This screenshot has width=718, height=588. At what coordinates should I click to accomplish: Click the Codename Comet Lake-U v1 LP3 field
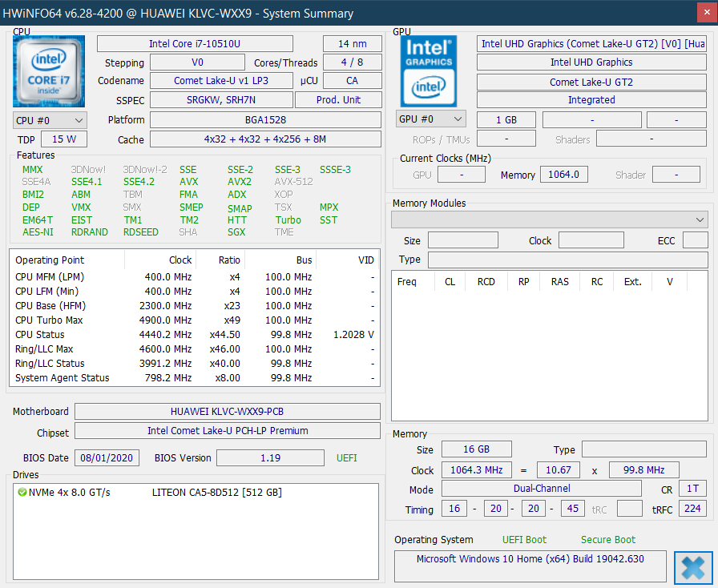click(221, 81)
